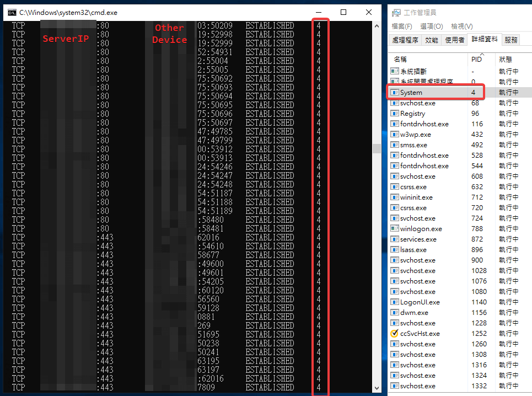Click the ccSvcHst.exe checkmark icon

pos(394,334)
